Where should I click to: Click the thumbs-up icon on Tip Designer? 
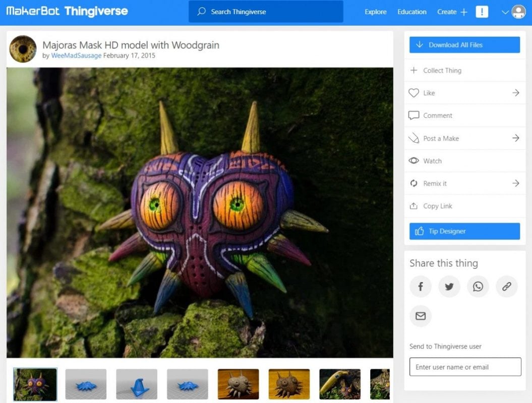click(x=420, y=231)
